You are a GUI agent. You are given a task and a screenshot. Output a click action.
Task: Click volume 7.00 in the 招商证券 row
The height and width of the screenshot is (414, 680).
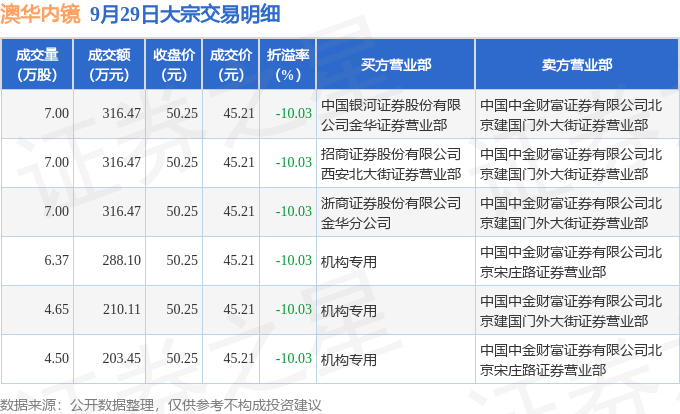(x=56, y=163)
